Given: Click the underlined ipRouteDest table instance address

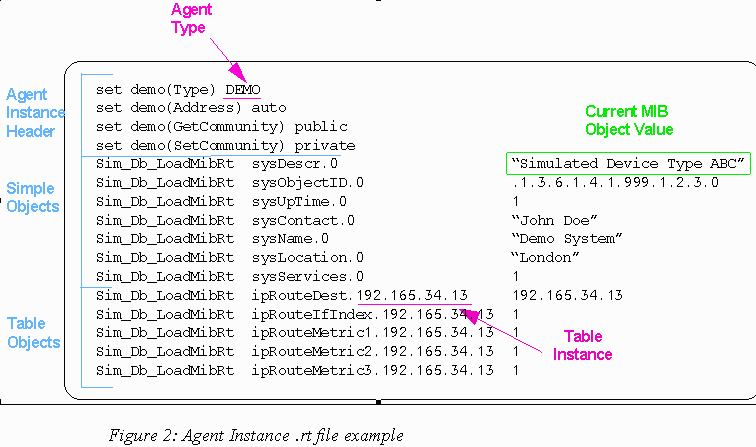Looking at the screenshot, I should pyautogui.click(x=413, y=295).
